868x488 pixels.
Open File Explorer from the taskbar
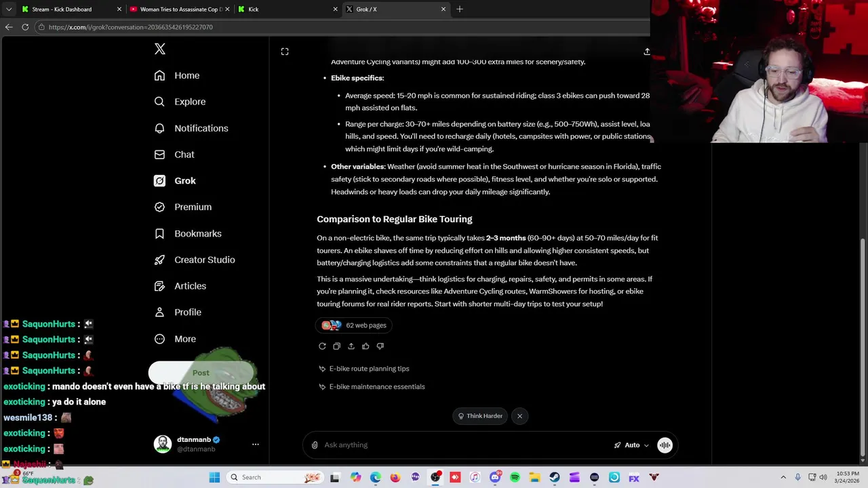tap(535, 477)
